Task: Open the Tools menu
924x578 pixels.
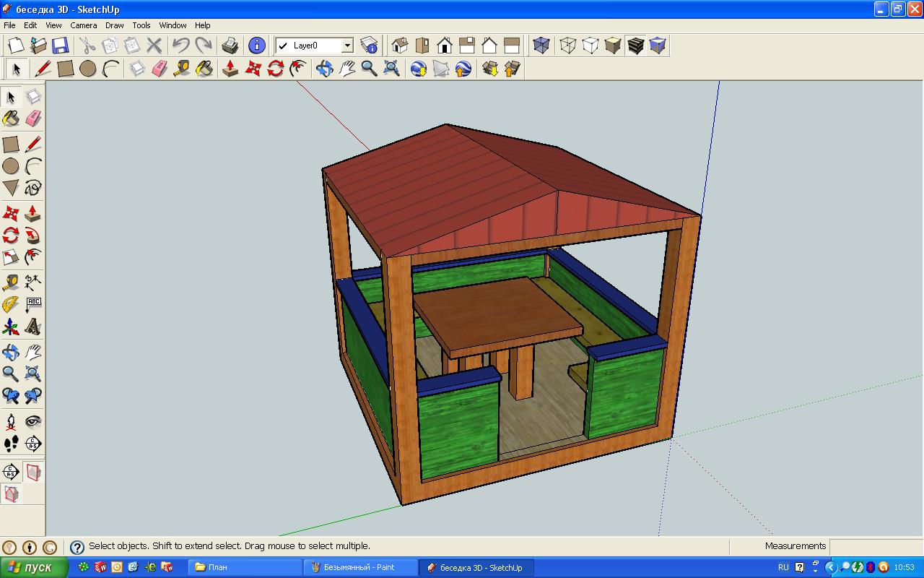Action: point(141,25)
